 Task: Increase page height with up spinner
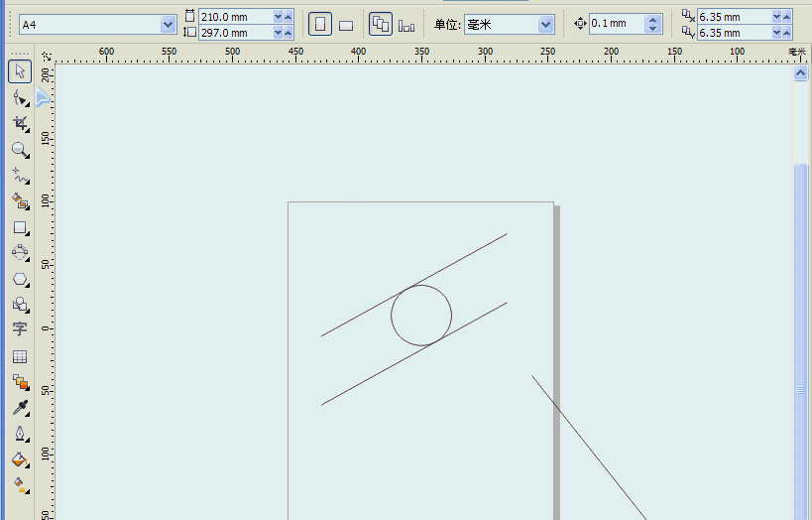coord(289,33)
